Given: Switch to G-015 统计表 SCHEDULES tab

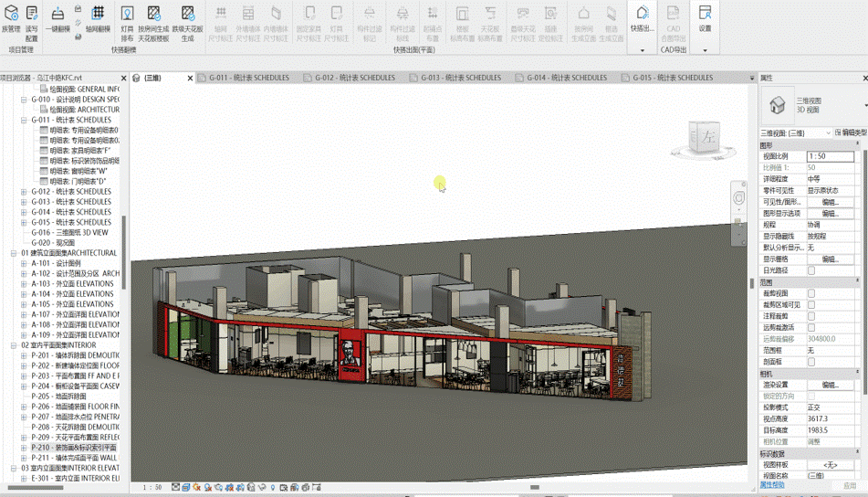Looking at the screenshot, I should pyautogui.click(x=673, y=78).
